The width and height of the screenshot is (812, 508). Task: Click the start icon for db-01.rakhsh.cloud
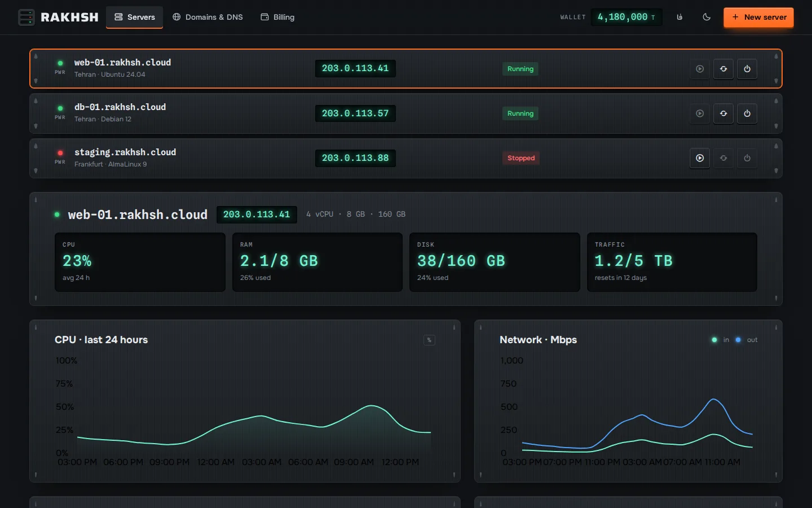(x=700, y=113)
